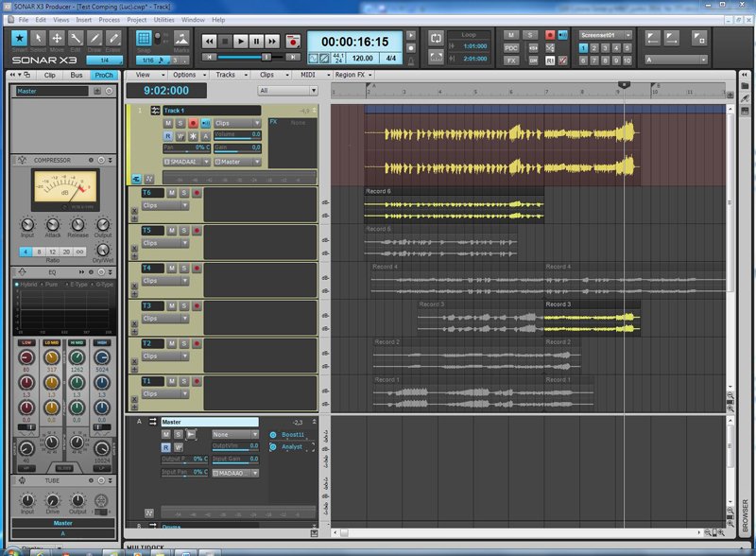The height and width of the screenshot is (556, 756).
Task: Mute Track 1
Action: pyautogui.click(x=168, y=123)
